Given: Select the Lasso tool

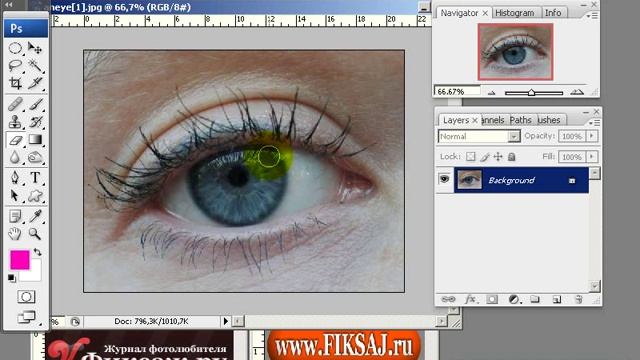Looking at the screenshot, I should pyautogui.click(x=15, y=65).
